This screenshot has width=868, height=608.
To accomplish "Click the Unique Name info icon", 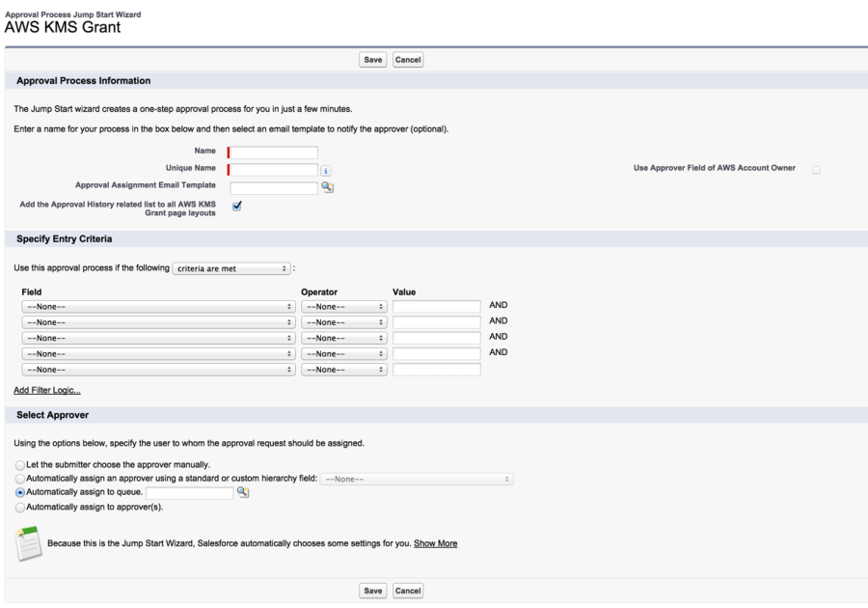I will (325, 170).
